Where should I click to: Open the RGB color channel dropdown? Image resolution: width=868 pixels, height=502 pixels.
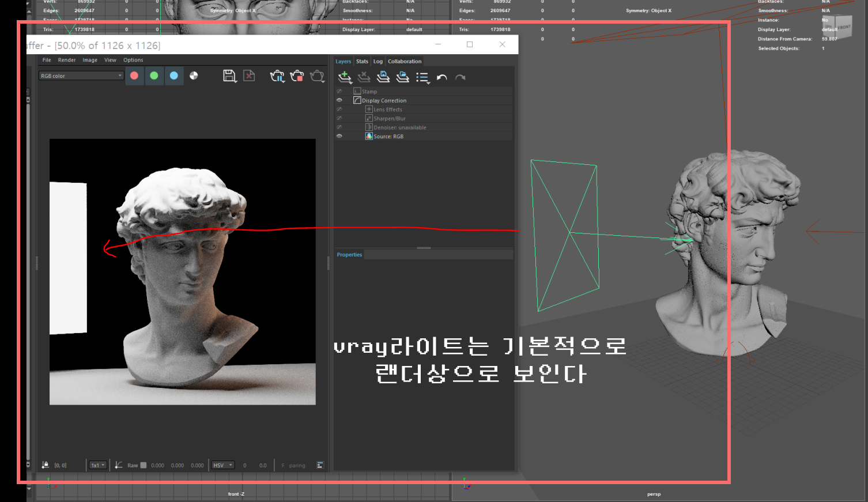81,76
